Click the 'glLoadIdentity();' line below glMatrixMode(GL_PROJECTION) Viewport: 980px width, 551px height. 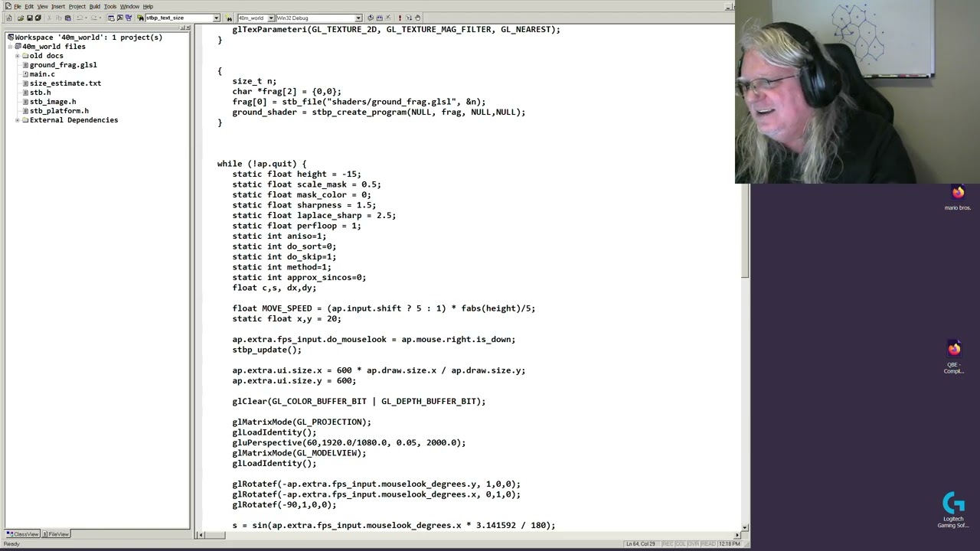click(274, 432)
